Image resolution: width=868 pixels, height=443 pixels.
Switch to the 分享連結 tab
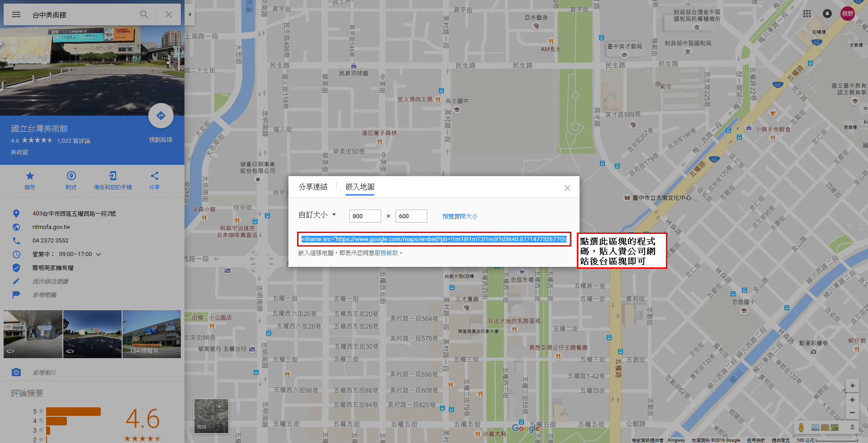click(313, 187)
